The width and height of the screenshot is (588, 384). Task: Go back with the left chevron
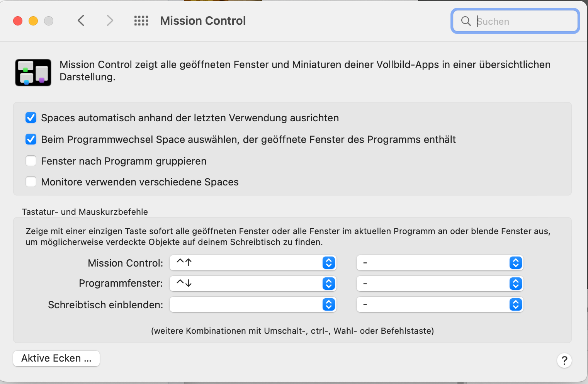click(81, 20)
